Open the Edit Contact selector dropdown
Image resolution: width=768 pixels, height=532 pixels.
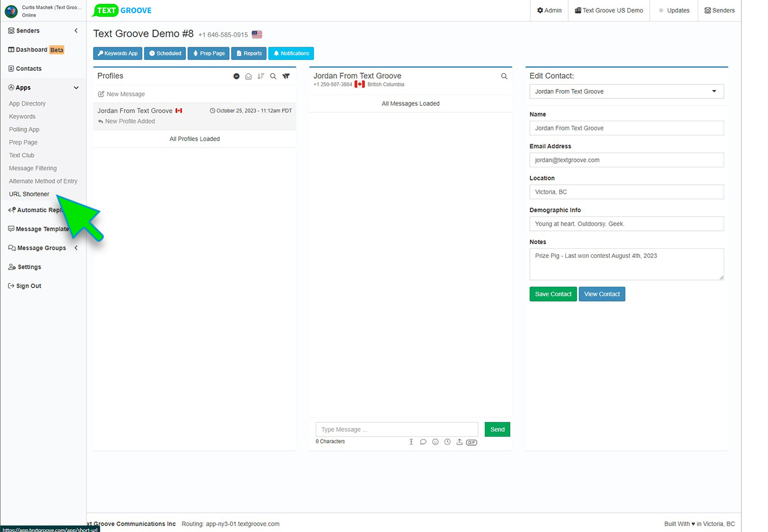pos(626,91)
